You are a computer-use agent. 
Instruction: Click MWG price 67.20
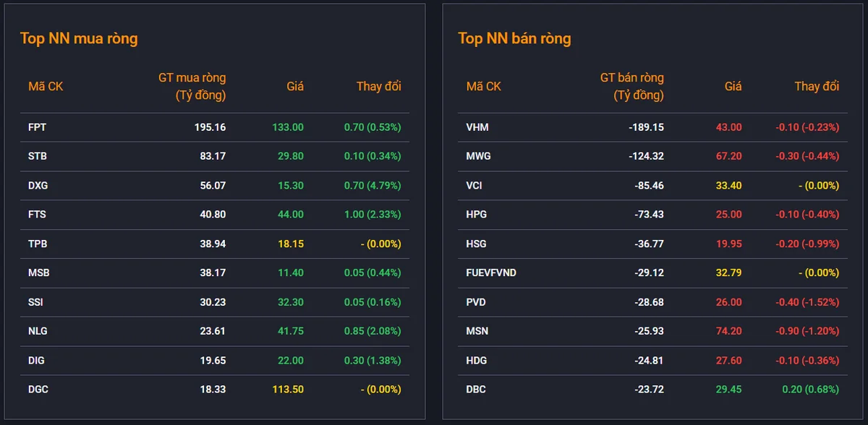729,156
